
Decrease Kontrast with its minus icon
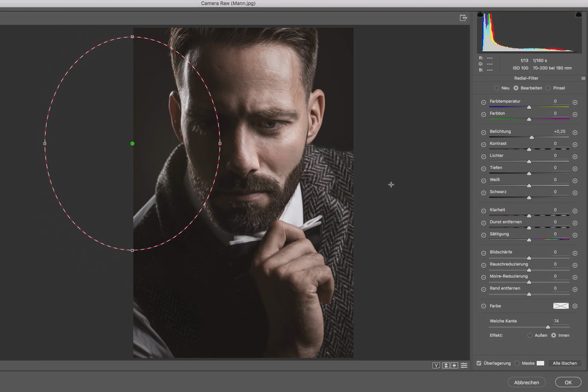tap(483, 145)
